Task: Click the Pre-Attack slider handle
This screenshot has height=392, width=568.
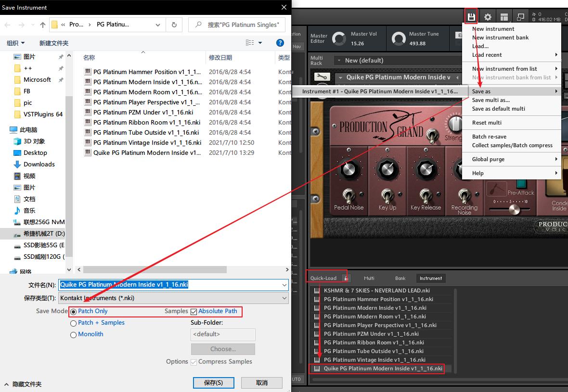Action: tap(514, 209)
